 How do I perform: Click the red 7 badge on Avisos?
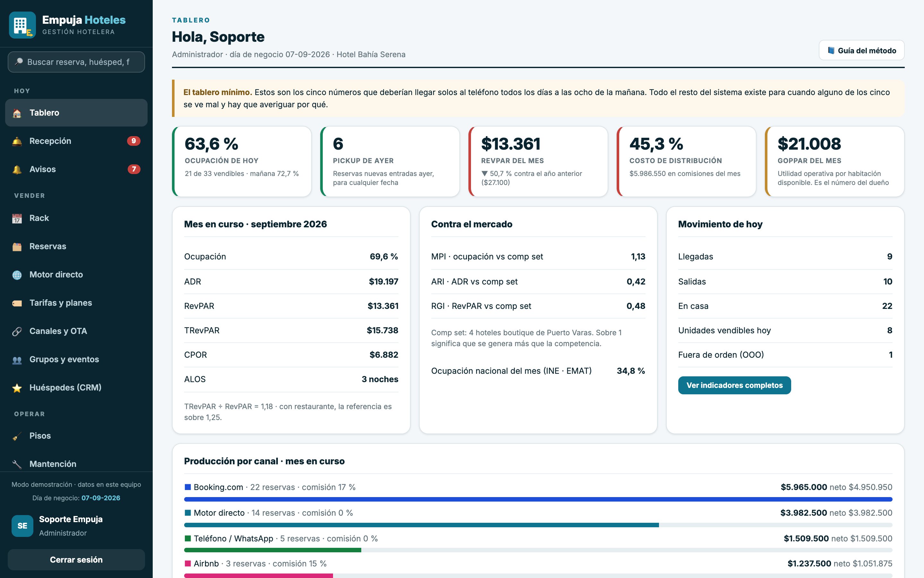pos(134,169)
